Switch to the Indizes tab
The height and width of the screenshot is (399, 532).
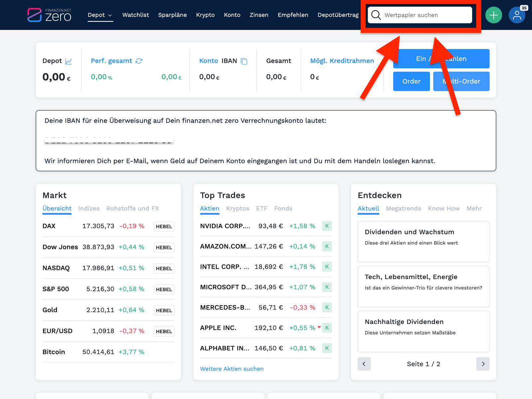89,208
